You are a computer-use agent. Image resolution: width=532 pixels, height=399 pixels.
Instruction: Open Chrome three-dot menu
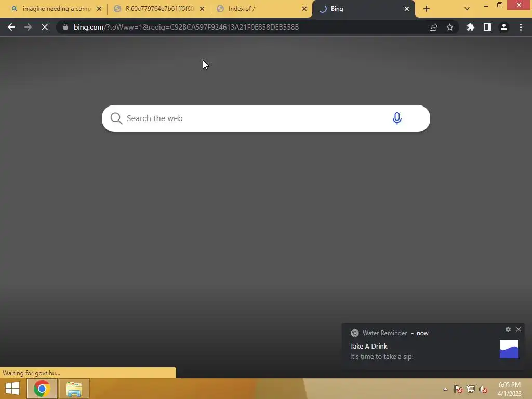[x=521, y=27]
